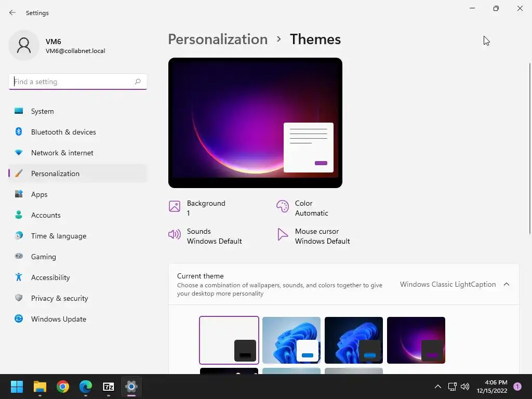The height and width of the screenshot is (399, 532).
Task: Click the network tray icon
Action: pos(453,387)
